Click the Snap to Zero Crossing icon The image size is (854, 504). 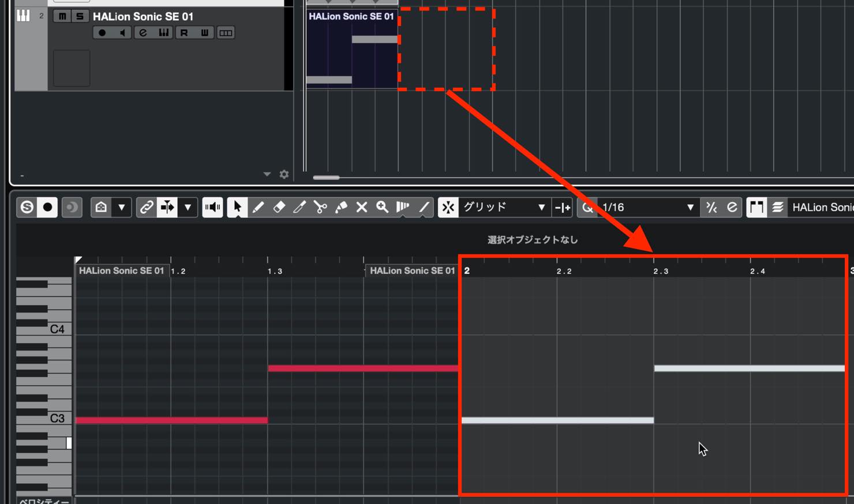[563, 207]
